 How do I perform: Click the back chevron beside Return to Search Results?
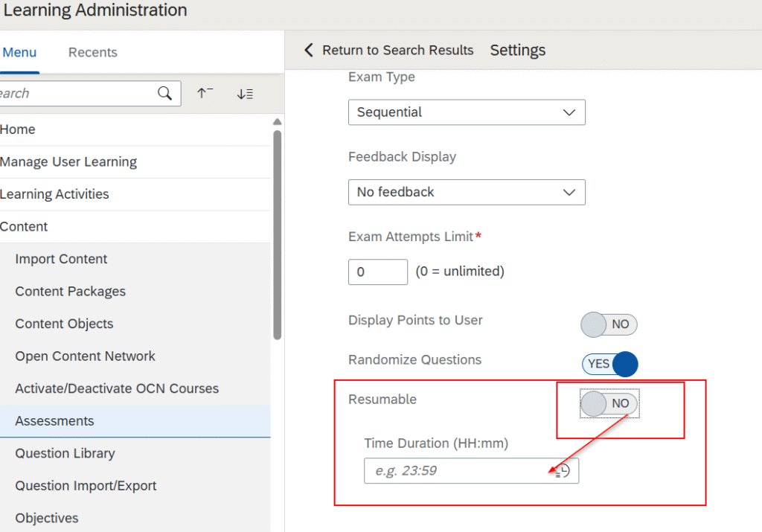tap(309, 51)
